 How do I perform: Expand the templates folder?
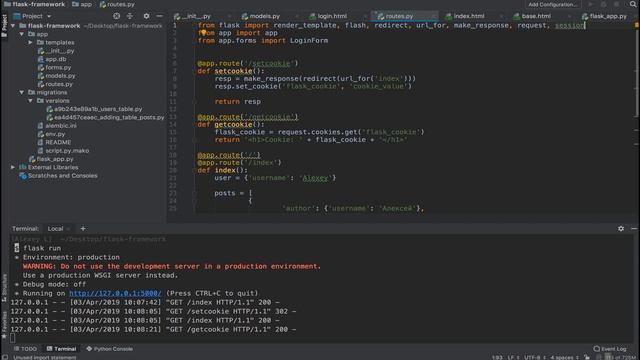tap(30, 42)
